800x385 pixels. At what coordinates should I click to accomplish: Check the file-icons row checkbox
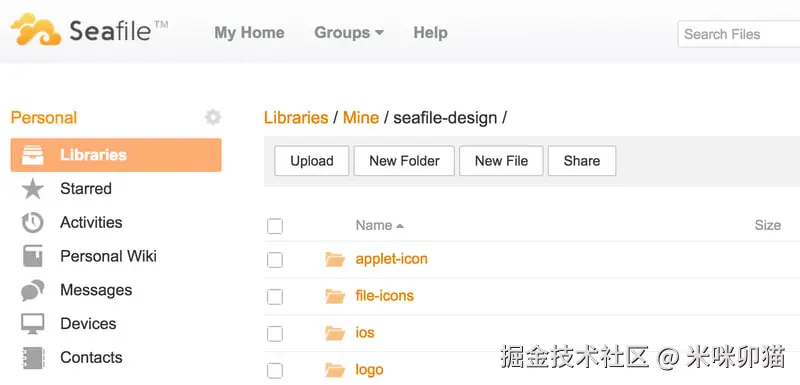click(x=275, y=297)
